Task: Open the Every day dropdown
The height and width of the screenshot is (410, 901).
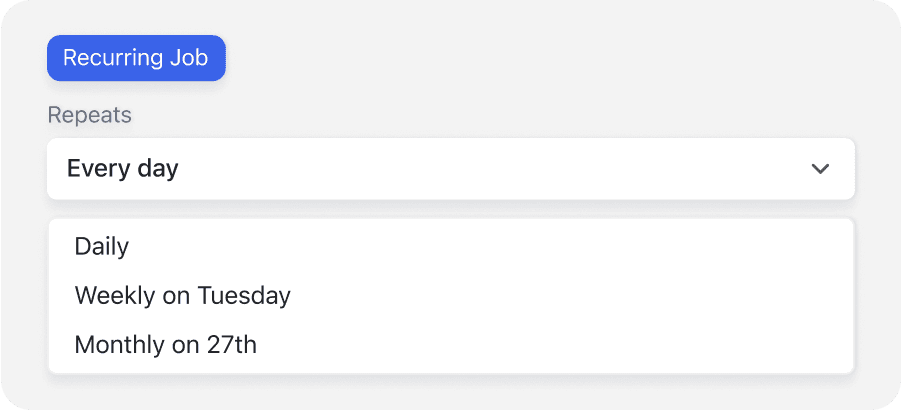Action: click(450, 169)
